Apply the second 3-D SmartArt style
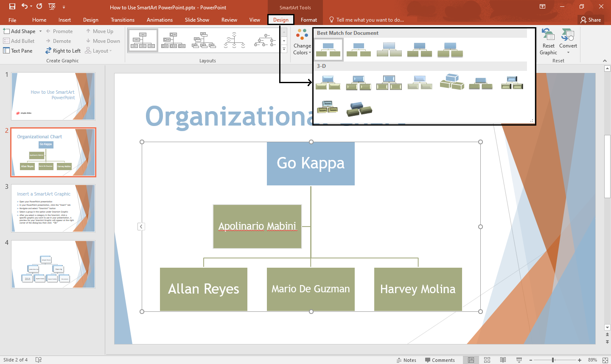Screen dimensions: 611x364 [x=359, y=83]
